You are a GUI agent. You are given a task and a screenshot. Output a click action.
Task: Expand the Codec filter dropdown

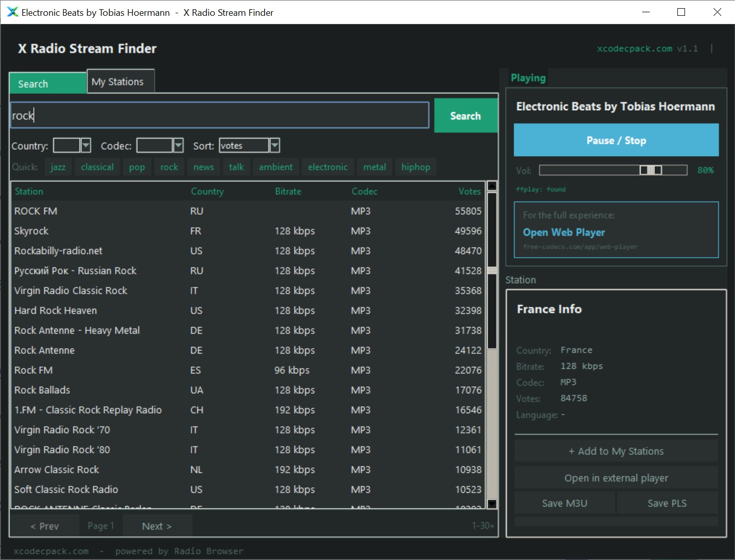[x=178, y=146]
